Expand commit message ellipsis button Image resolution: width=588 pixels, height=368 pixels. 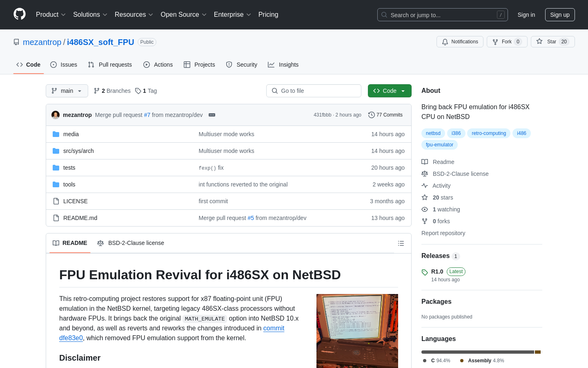pos(212,115)
